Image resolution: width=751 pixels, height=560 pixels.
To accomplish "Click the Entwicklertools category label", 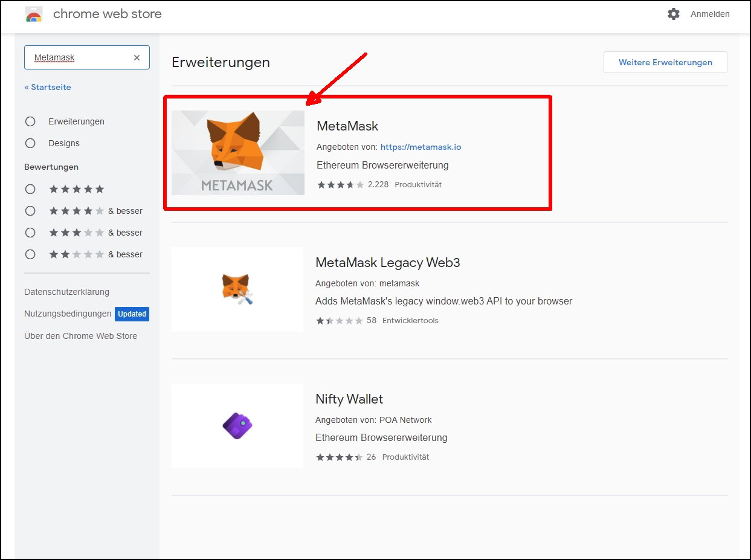I will pyautogui.click(x=410, y=321).
